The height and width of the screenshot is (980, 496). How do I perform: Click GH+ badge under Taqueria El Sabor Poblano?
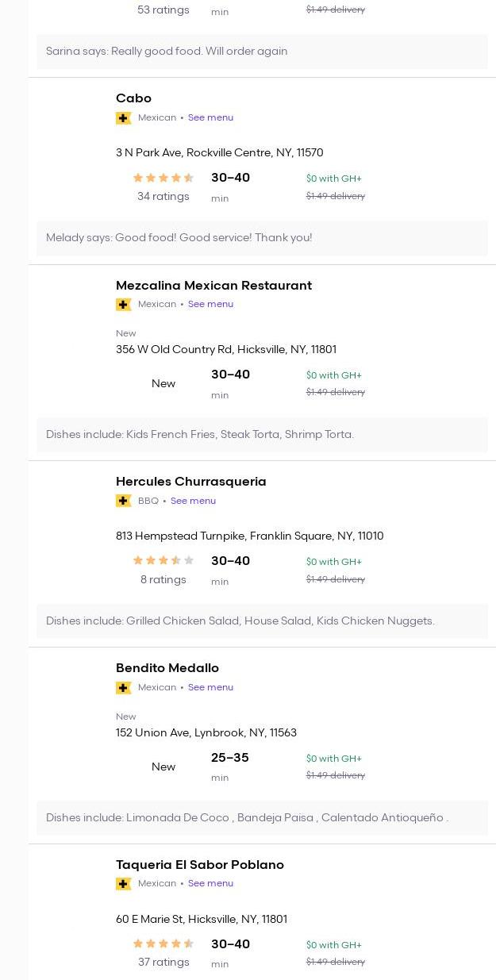[x=123, y=884]
